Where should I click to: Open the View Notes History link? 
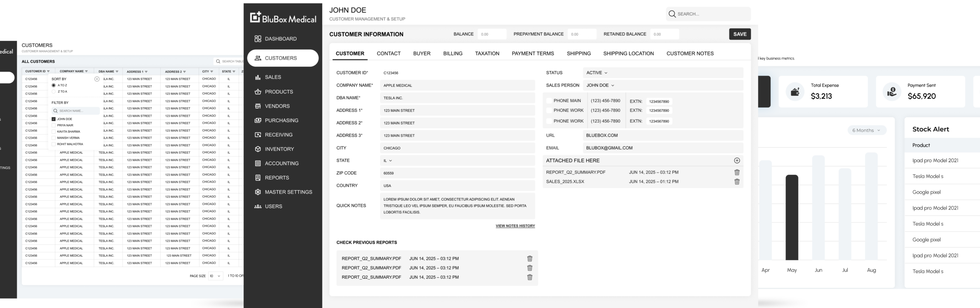click(x=515, y=226)
